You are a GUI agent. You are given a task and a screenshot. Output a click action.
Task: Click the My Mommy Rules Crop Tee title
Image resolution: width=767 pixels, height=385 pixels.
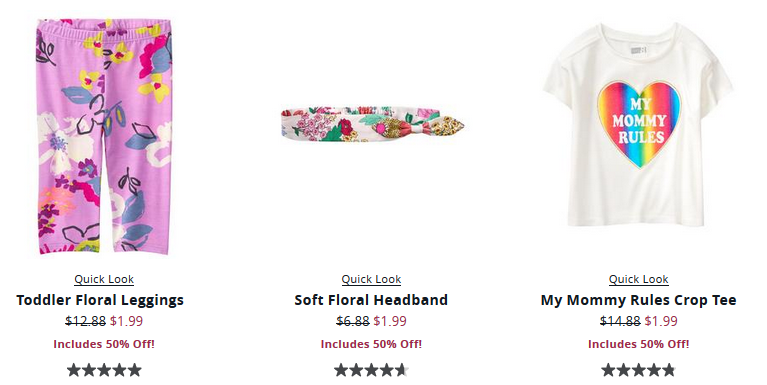point(638,300)
